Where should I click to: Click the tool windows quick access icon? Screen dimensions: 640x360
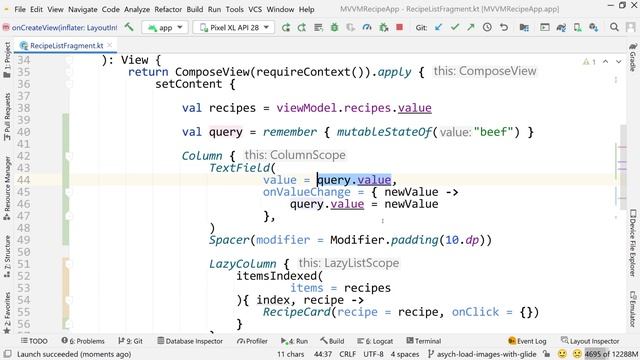(7, 354)
